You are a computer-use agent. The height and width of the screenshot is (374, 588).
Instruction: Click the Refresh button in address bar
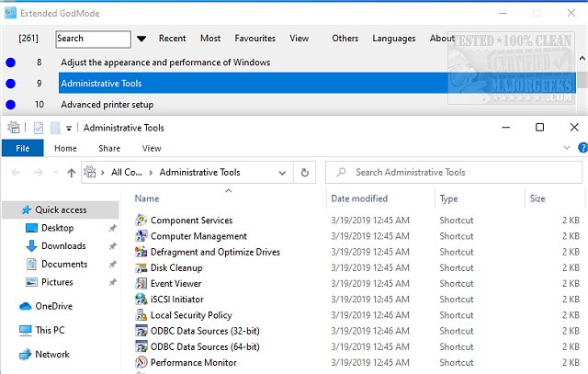coord(305,172)
